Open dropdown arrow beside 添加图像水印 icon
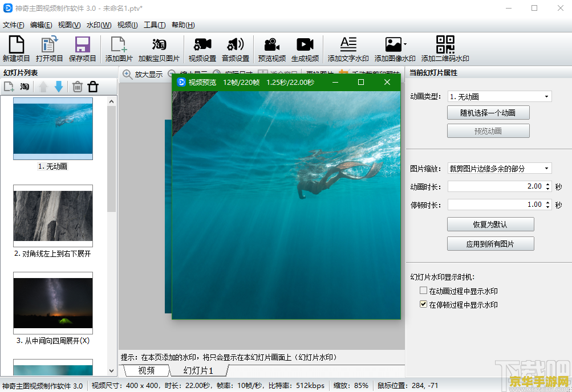The width and height of the screenshot is (572, 392). pyautogui.click(x=405, y=44)
